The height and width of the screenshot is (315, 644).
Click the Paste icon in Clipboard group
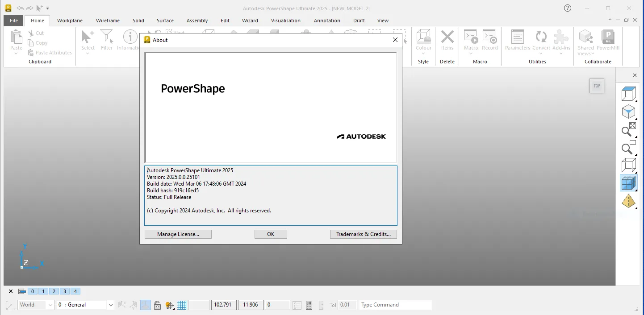(17, 37)
